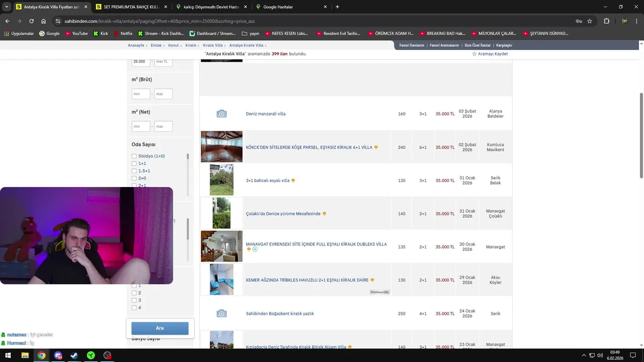Close the Antalya Kiralık Villa tab

tap(86, 7)
